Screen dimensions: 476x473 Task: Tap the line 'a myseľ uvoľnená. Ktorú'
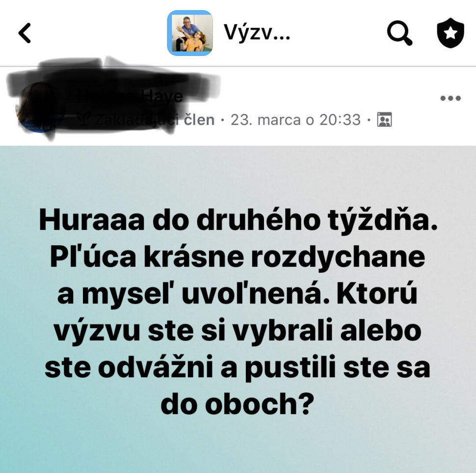pos(238,294)
